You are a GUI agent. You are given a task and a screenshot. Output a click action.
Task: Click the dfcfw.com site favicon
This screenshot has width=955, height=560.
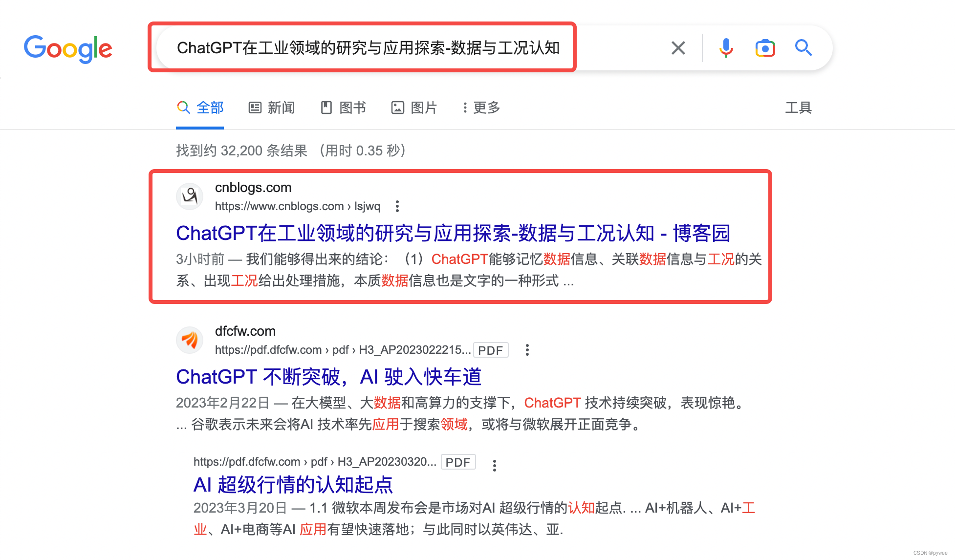(x=190, y=340)
